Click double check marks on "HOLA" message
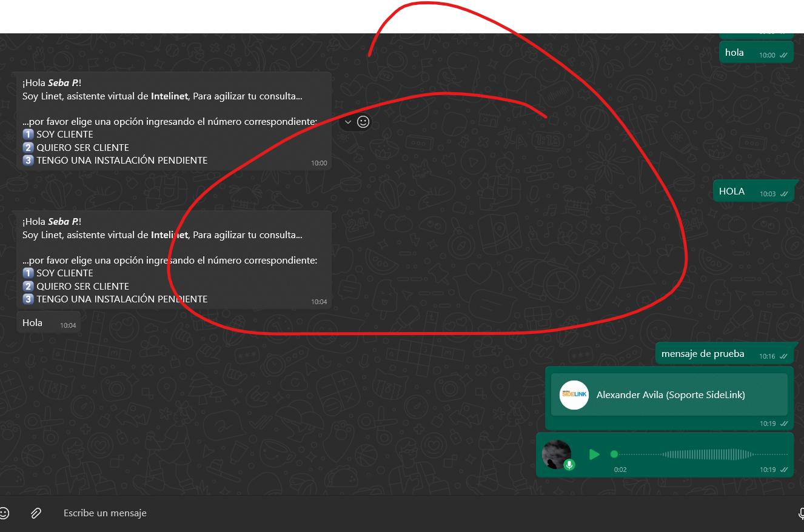The image size is (804, 532). (784, 194)
